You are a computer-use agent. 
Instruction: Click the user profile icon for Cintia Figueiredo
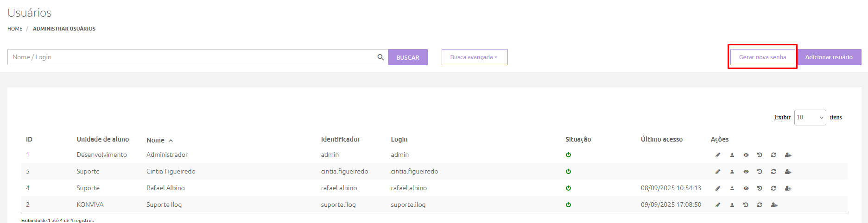(732, 172)
